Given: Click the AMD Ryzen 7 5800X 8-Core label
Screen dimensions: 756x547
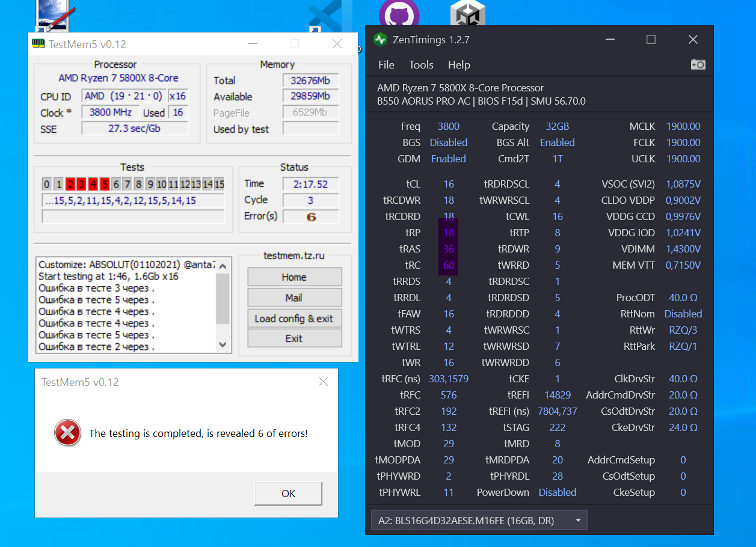Looking at the screenshot, I should click(x=118, y=78).
